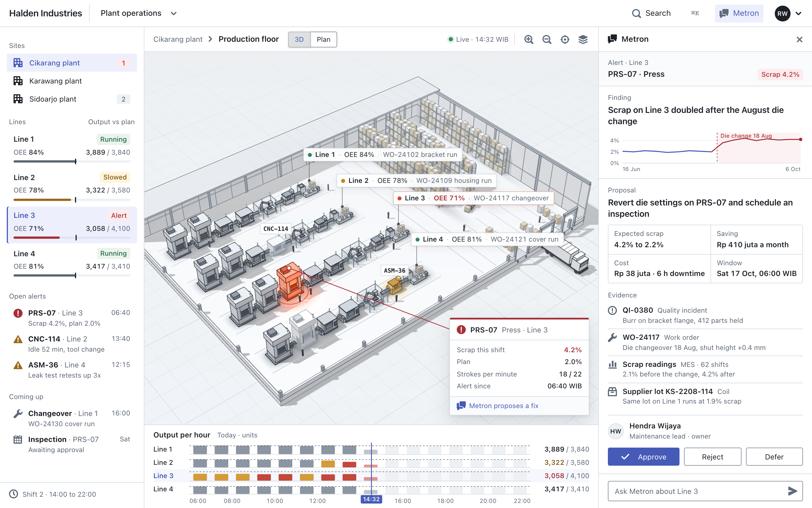Defer the Metron proposal

[774, 457]
